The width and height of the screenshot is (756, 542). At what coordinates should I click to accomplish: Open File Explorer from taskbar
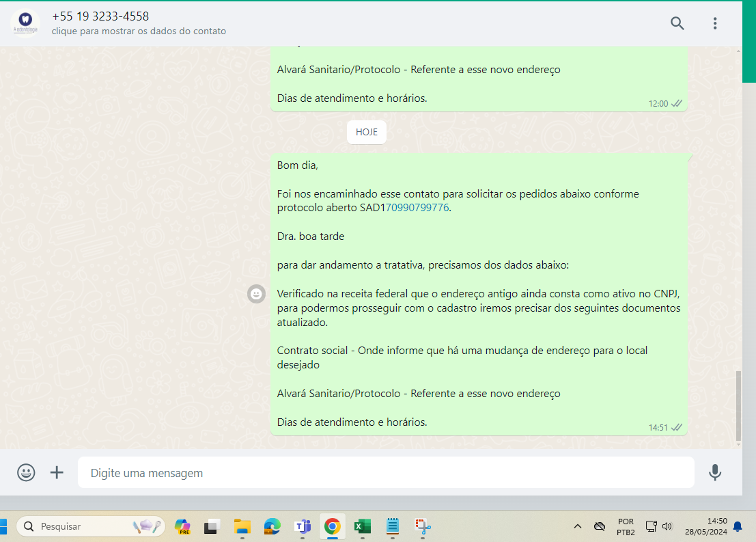242,526
